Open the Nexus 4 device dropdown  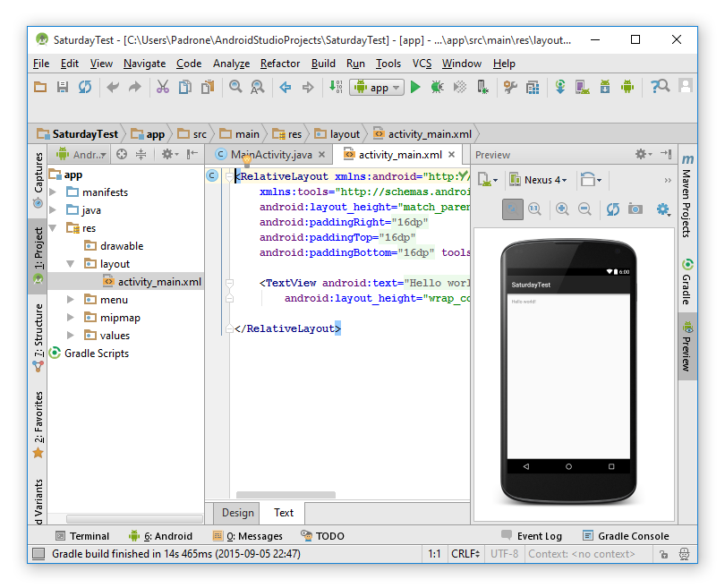pyautogui.click(x=539, y=180)
